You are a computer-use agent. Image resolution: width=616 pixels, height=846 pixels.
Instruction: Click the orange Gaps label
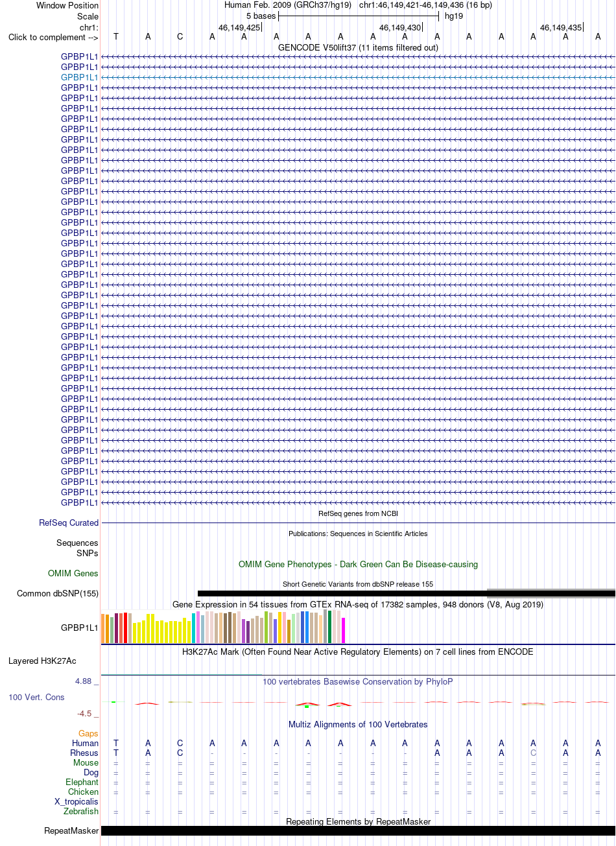pos(88,733)
